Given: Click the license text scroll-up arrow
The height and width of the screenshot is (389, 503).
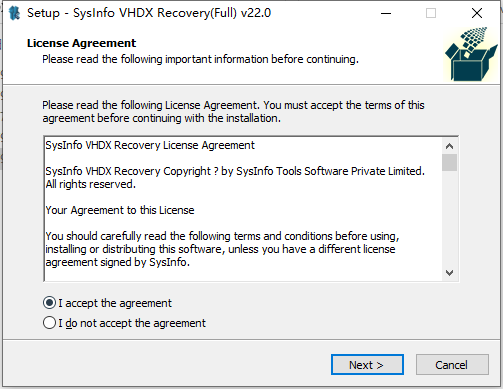Looking at the screenshot, I should point(449,146).
